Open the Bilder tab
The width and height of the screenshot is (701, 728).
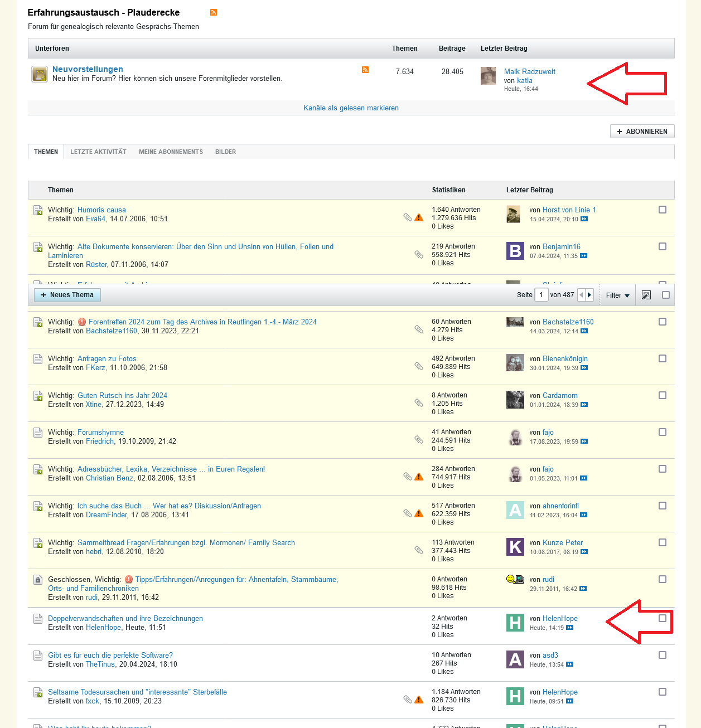point(225,152)
